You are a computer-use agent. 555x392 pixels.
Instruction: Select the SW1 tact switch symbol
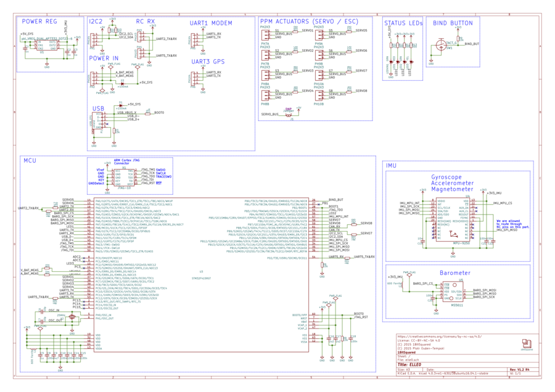pos(441,45)
